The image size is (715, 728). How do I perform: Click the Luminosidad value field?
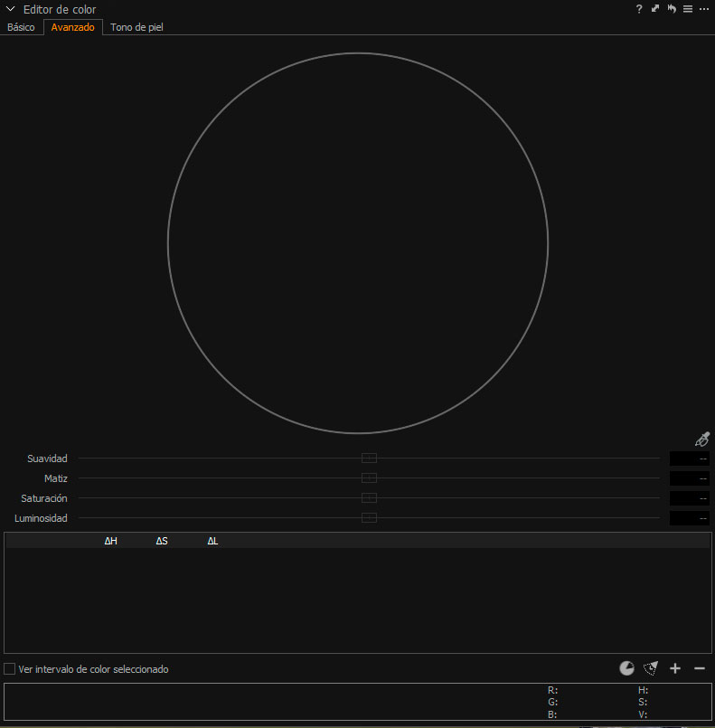point(689,518)
